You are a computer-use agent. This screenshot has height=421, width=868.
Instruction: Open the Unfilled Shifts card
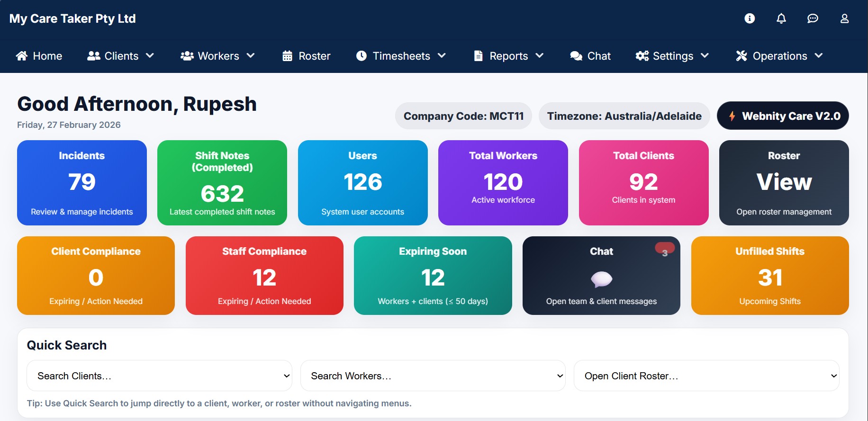tap(770, 276)
